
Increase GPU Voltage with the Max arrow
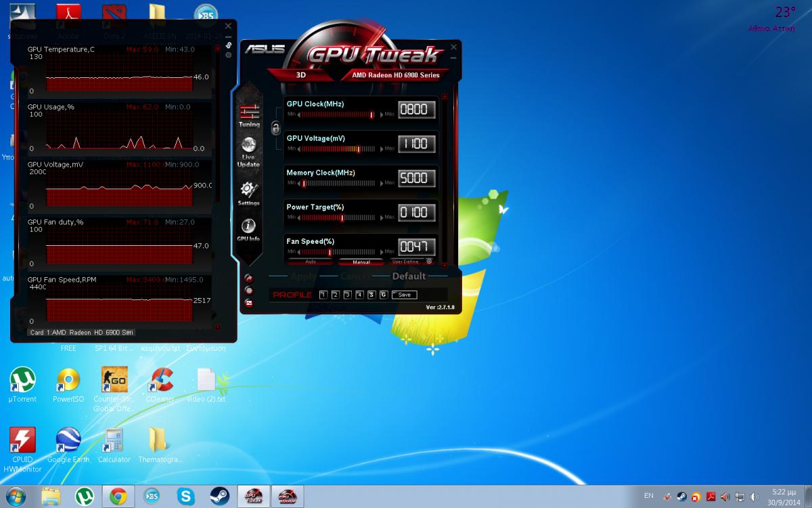click(x=381, y=148)
